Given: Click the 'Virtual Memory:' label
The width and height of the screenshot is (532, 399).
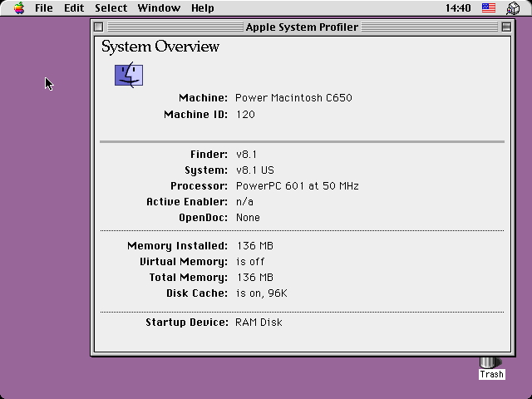Looking at the screenshot, I should 184,262.
